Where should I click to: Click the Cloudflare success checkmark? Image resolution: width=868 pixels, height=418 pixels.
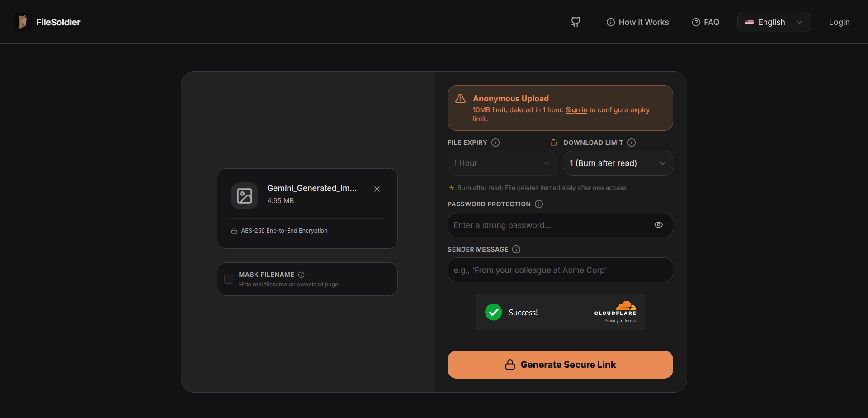[494, 312]
